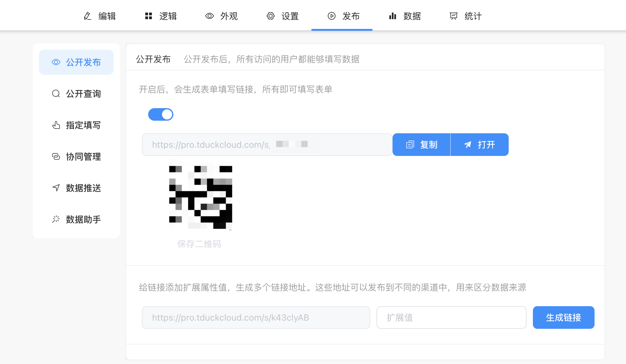Click into the 扩展值 input field
Viewport: 626px width, 364px height.
[451, 317]
